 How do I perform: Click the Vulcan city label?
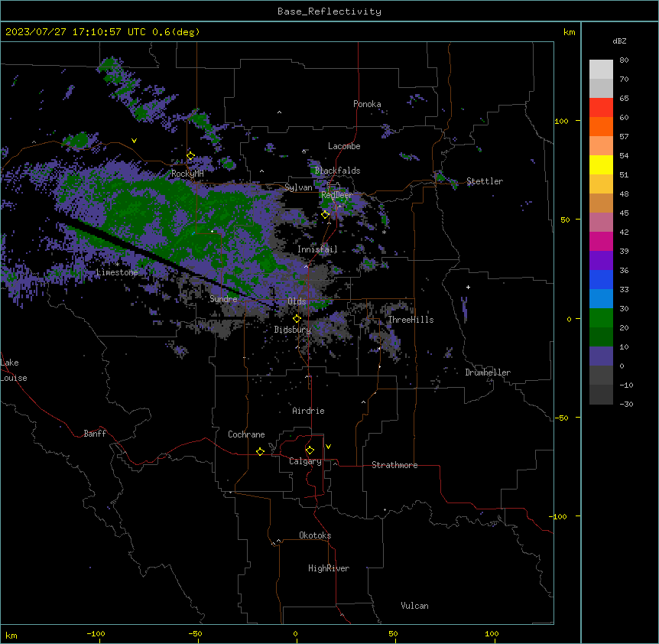pyautogui.click(x=415, y=606)
